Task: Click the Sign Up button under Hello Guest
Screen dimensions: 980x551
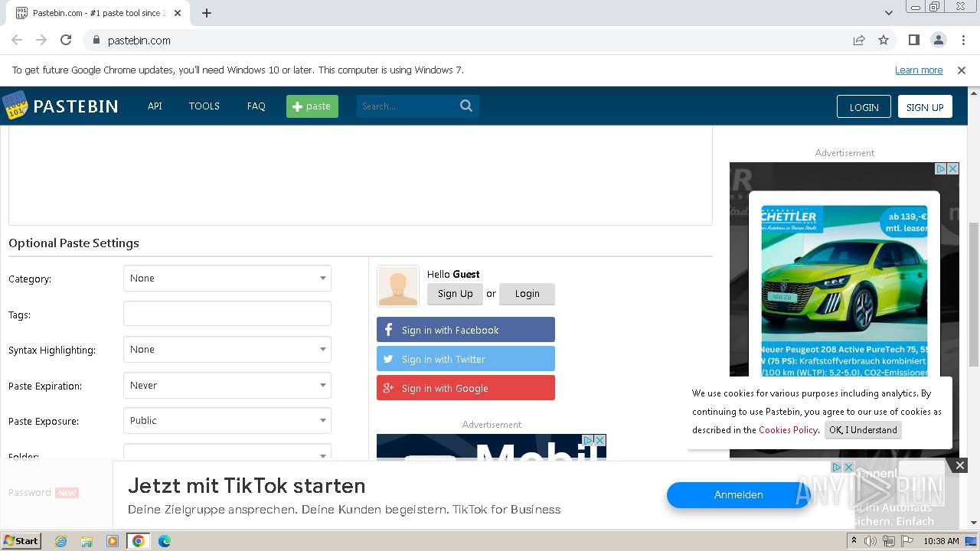Action: pyautogui.click(x=455, y=294)
